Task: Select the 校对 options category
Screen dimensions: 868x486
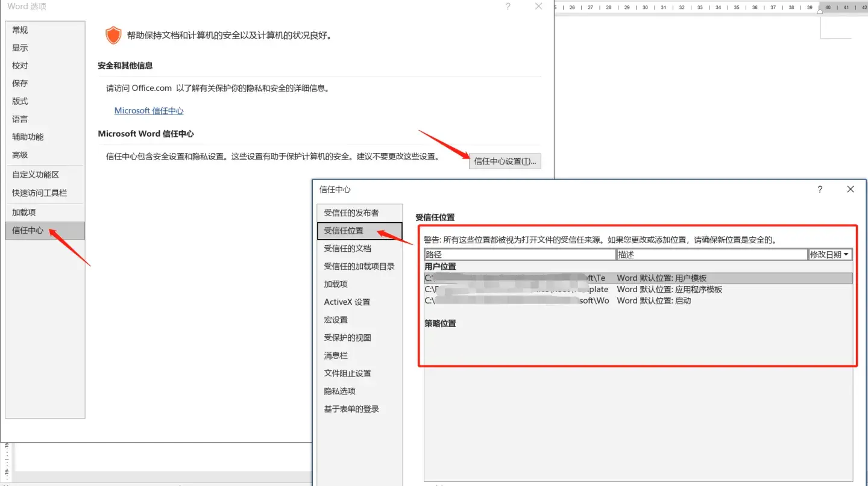Action: click(45, 66)
